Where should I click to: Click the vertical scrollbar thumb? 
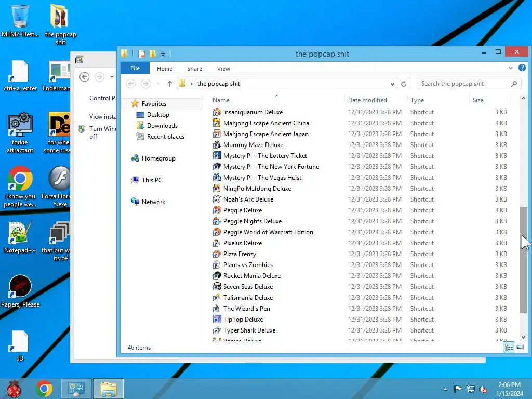(x=523, y=259)
